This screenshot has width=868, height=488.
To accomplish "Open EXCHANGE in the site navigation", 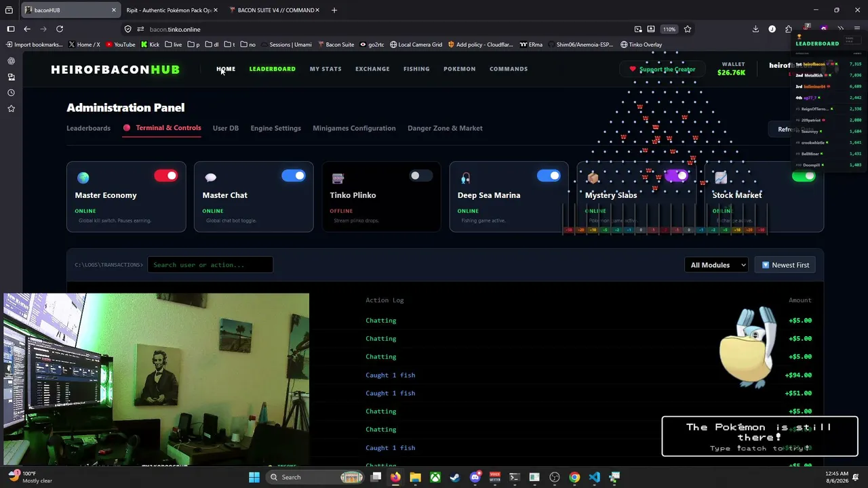I will [x=372, y=68].
